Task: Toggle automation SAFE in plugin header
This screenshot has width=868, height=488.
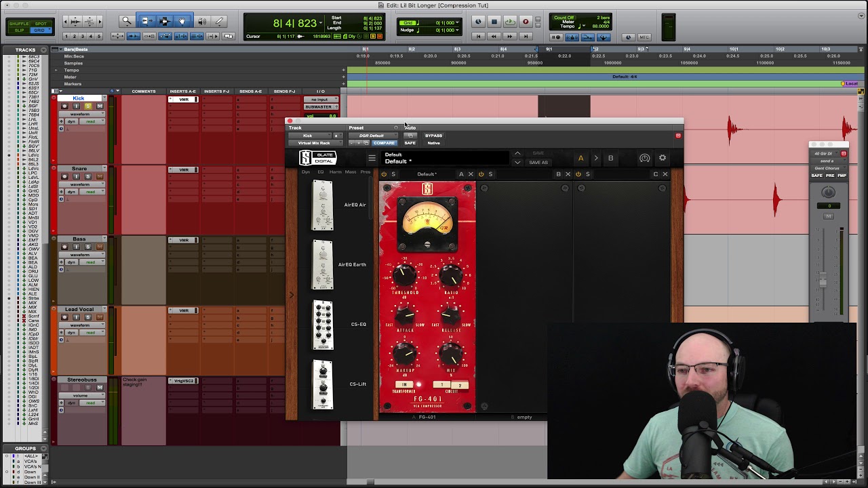Action: pyautogui.click(x=410, y=143)
